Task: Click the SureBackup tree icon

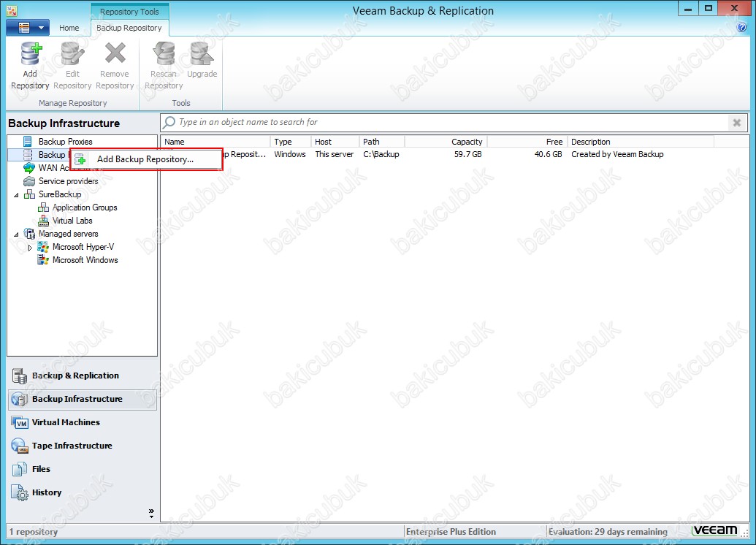Action: coord(29,194)
